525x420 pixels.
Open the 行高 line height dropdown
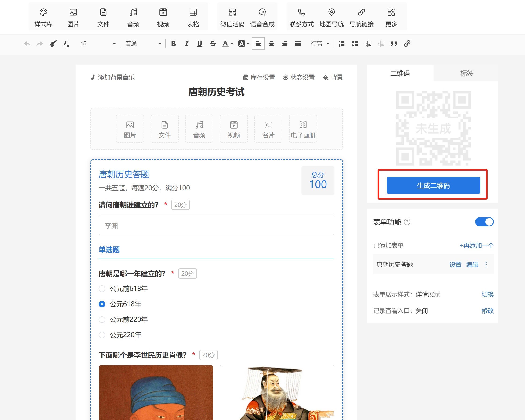coord(320,44)
